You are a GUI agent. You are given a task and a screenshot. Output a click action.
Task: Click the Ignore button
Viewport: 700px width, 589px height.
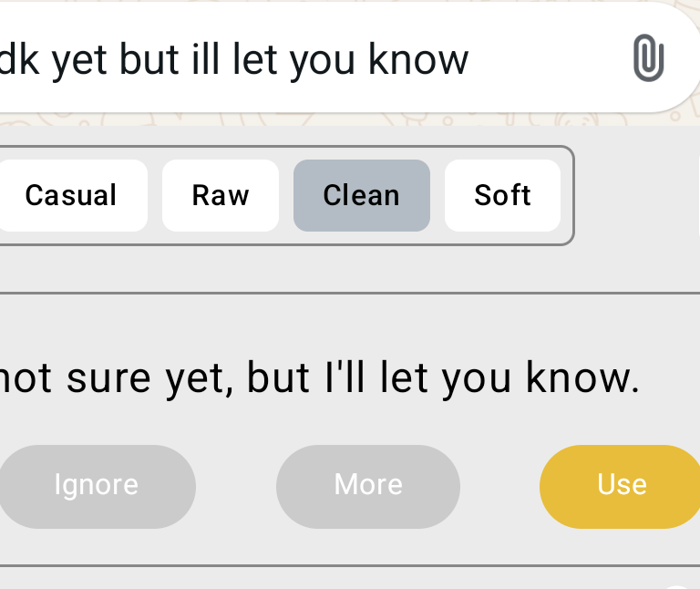point(96,485)
